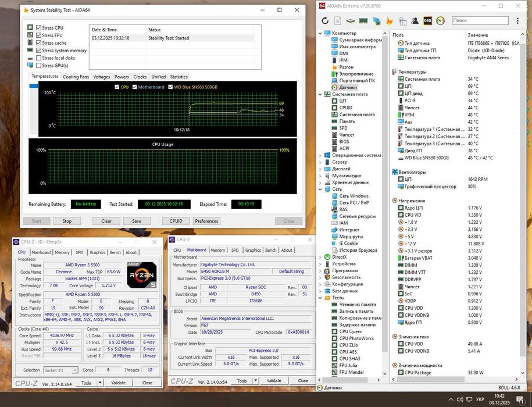Open stability test via flame toolbar icon

(389, 21)
